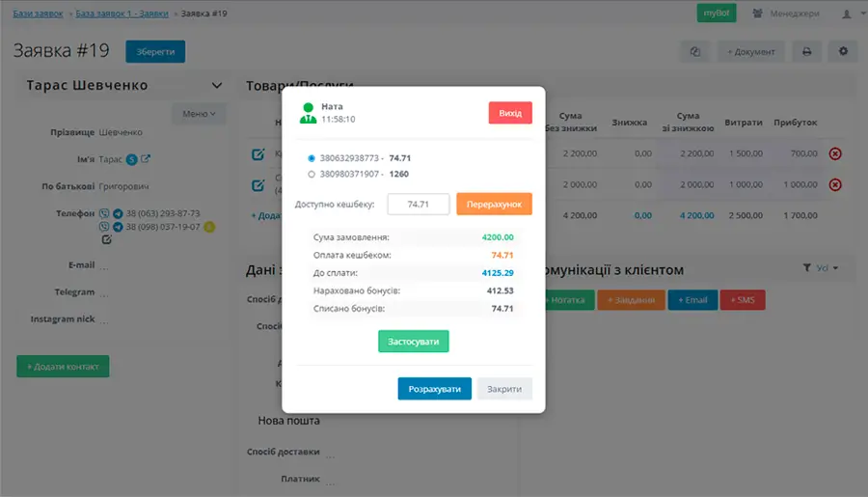Click the Telegram icon beside first phone number
Viewport: 868px width, 497px height.
pyautogui.click(x=118, y=213)
